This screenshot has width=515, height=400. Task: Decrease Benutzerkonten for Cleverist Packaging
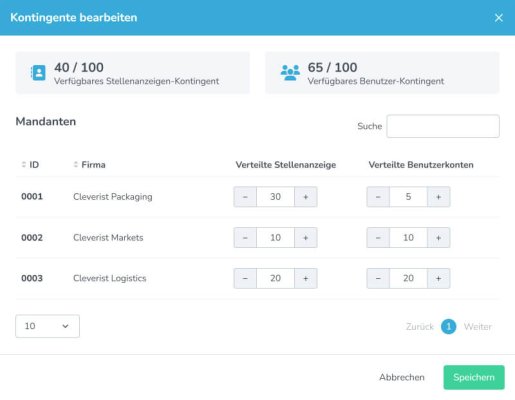click(x=378, y=197)
